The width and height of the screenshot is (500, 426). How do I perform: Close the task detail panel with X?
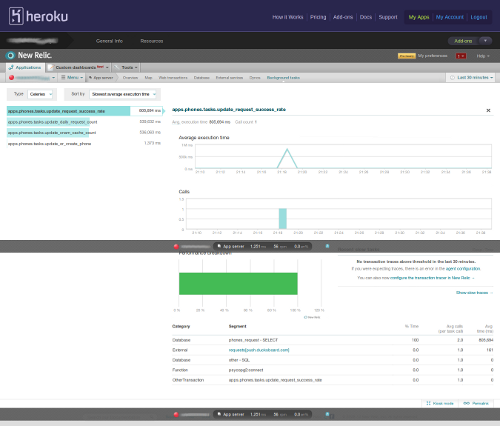[488, 110]
